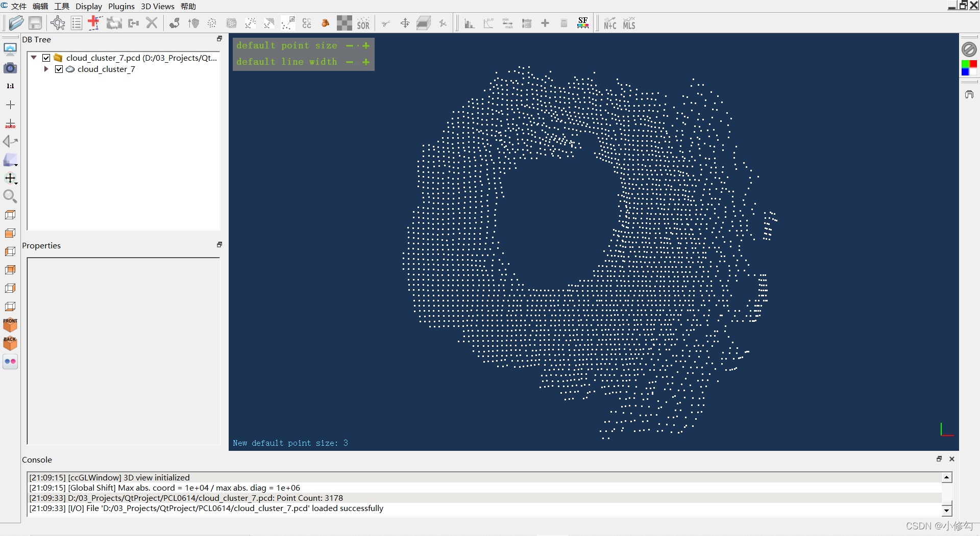
Task: Click the RGB color squares icon
Action: point(969,68)
